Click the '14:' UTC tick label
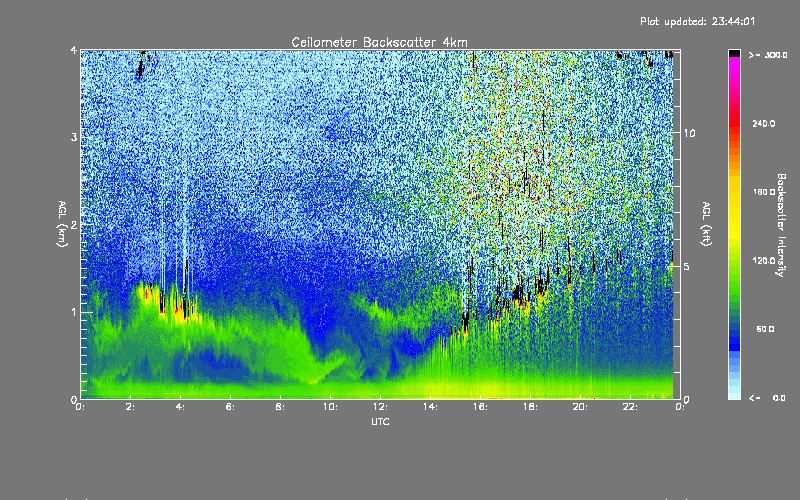Viewport: 800px width, 500px height. [430, 407]
